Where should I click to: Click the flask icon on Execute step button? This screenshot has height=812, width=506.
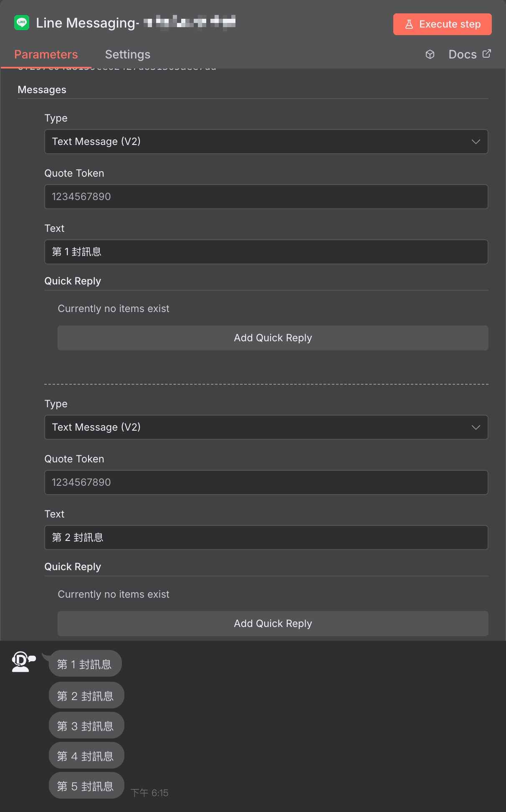coord(410,24)
